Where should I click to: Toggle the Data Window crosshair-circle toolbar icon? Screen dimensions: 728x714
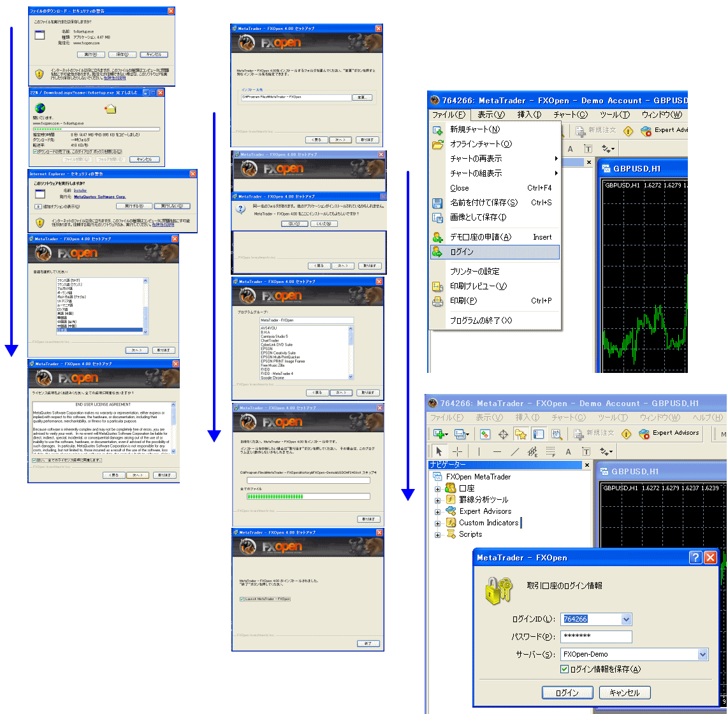(503, 434)
